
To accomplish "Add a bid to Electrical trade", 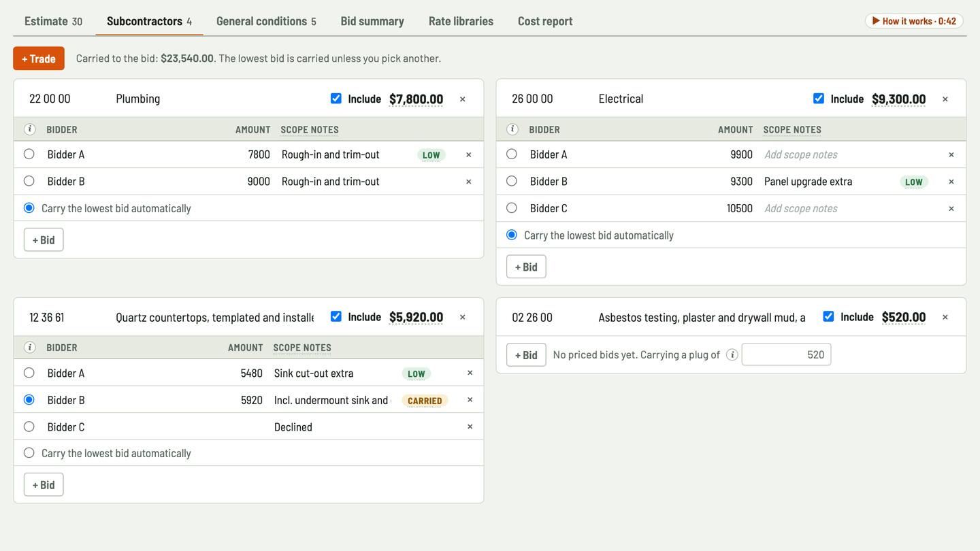I will click(526, 267).
